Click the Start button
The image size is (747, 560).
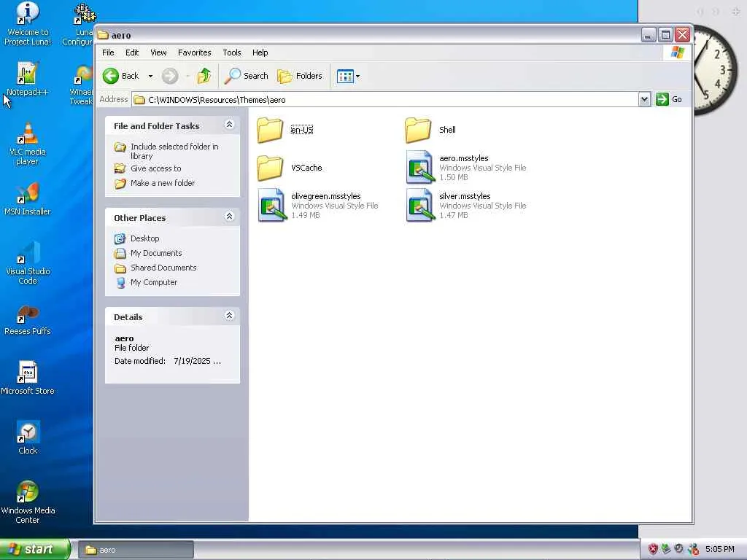(34, 550)
